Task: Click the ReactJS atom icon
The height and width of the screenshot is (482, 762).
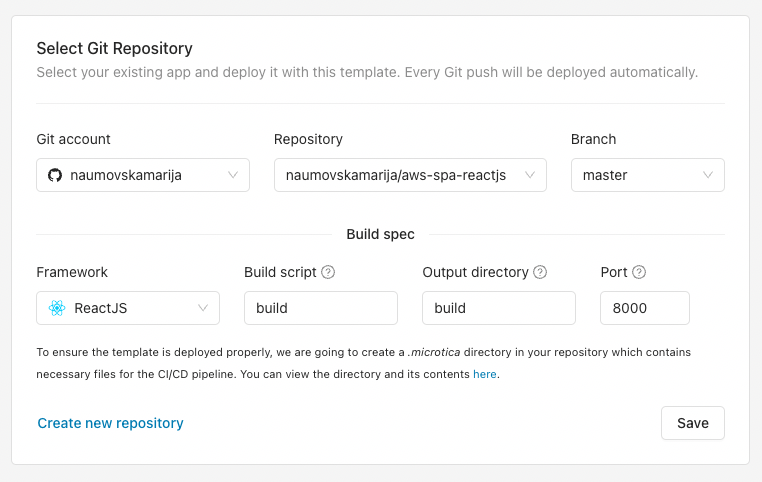Action: [x=56, y=308]
